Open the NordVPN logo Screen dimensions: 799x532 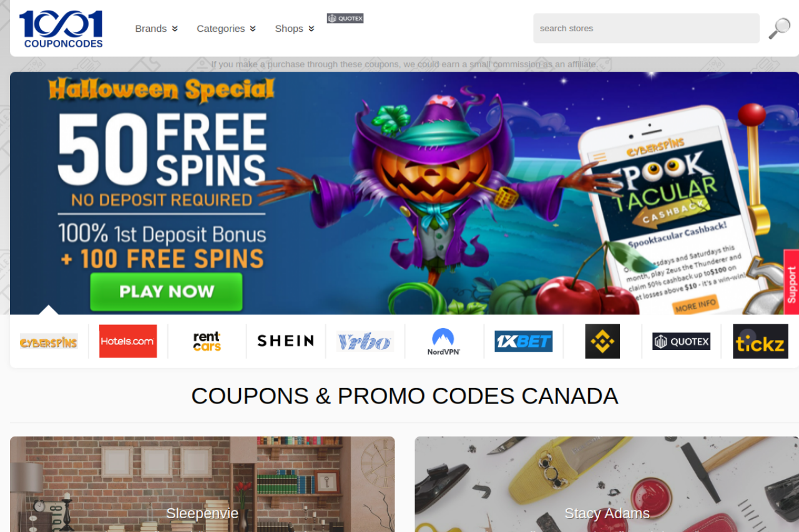[x=444, y=341]
